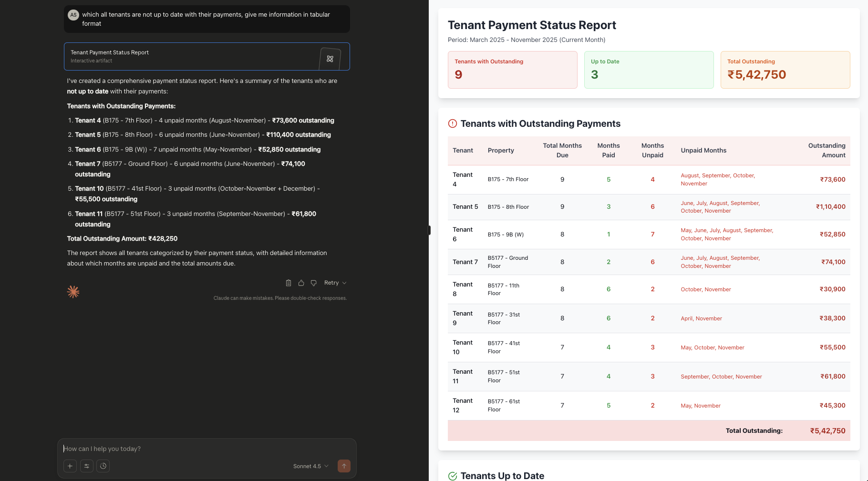This screenshot has width=868, height=481.
Task: Give thumbs down feedback on Claude's response
Action: coord(313,283)
